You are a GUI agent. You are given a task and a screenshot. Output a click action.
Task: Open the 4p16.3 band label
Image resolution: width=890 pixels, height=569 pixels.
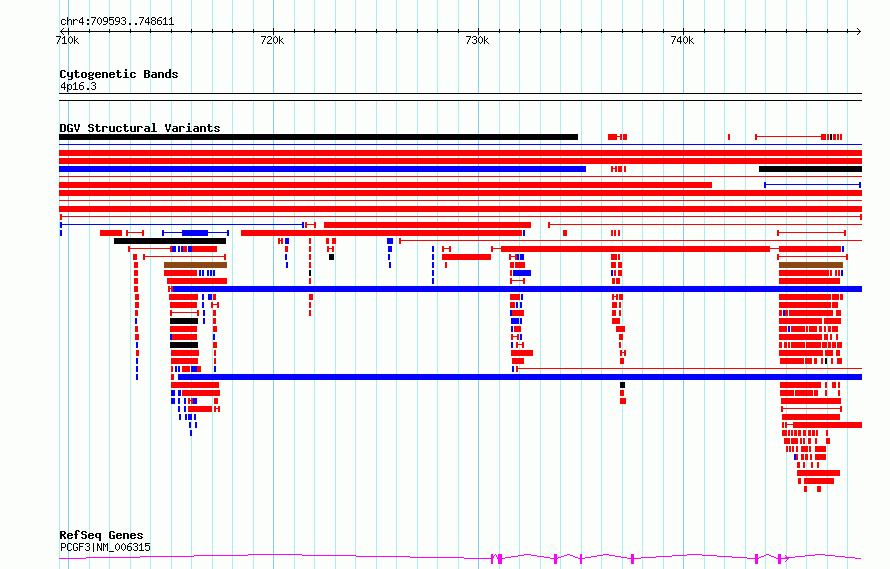pos(78,86)
